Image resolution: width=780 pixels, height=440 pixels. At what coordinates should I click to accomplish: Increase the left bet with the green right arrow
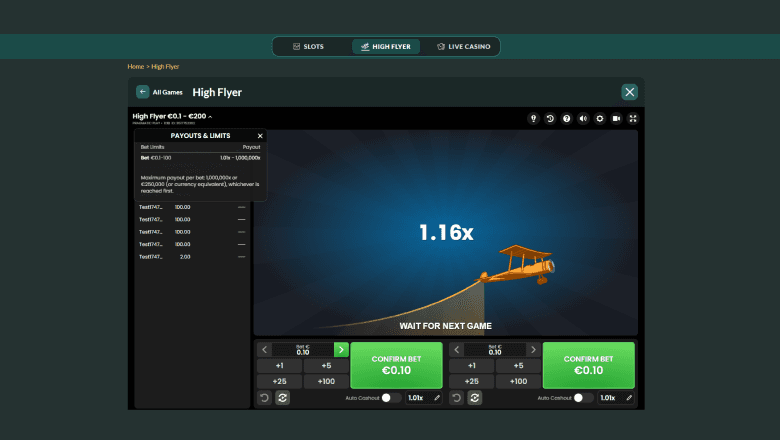coord(341,350)
